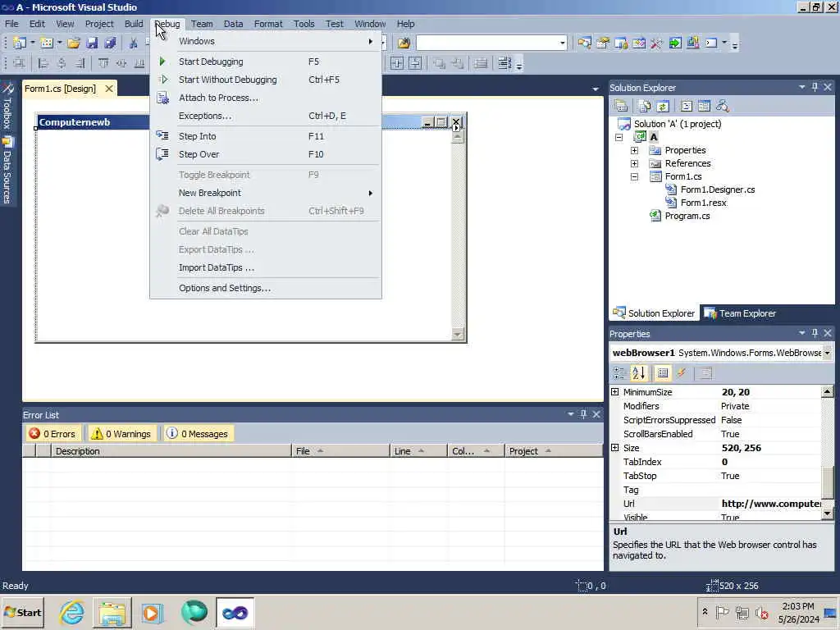Viewport: 840px width, 630px height.
Task: Open the document tab list dropdown arrow
Action: [x=596, y=89]
